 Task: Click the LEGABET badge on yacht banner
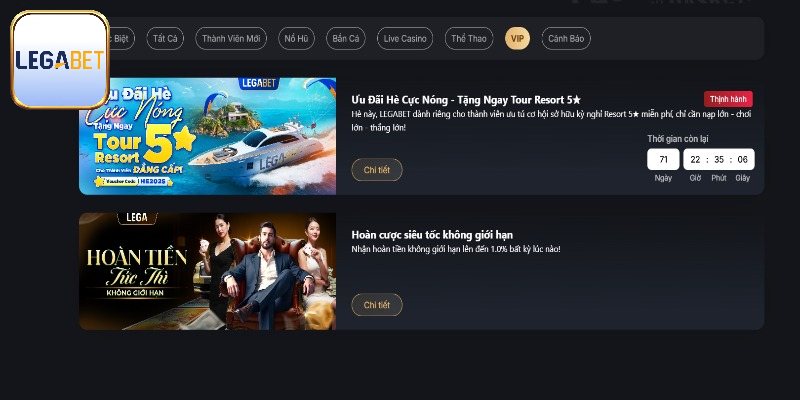click(258, 84)
